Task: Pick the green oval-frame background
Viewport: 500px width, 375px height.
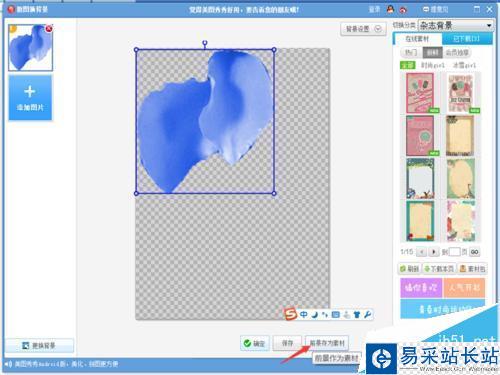Action: [x=461, y=178]
